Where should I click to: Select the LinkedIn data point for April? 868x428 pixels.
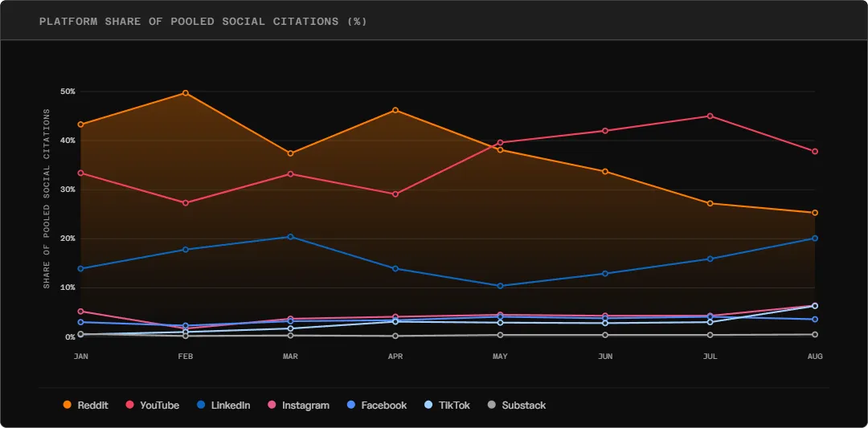click(395, 269)
